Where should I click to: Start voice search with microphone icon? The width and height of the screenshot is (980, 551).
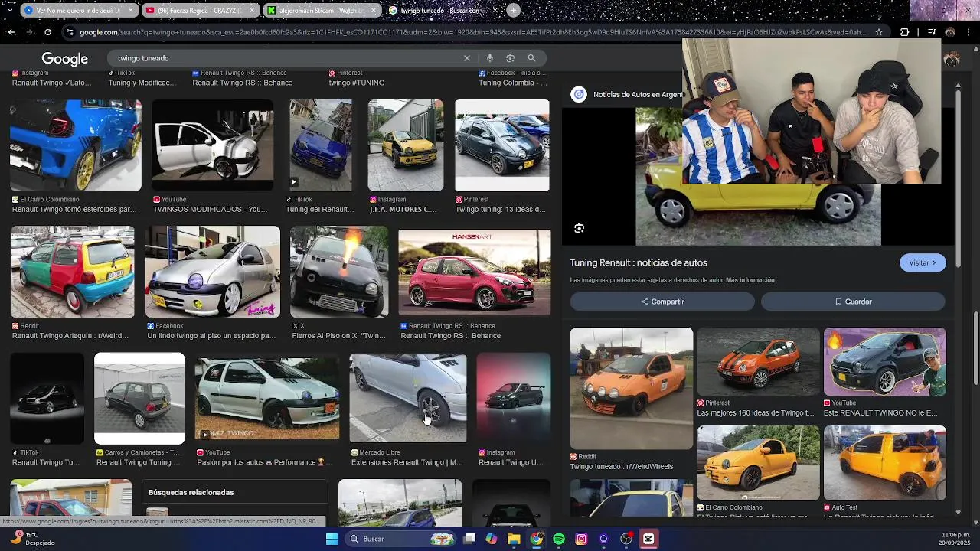[489, 58]
